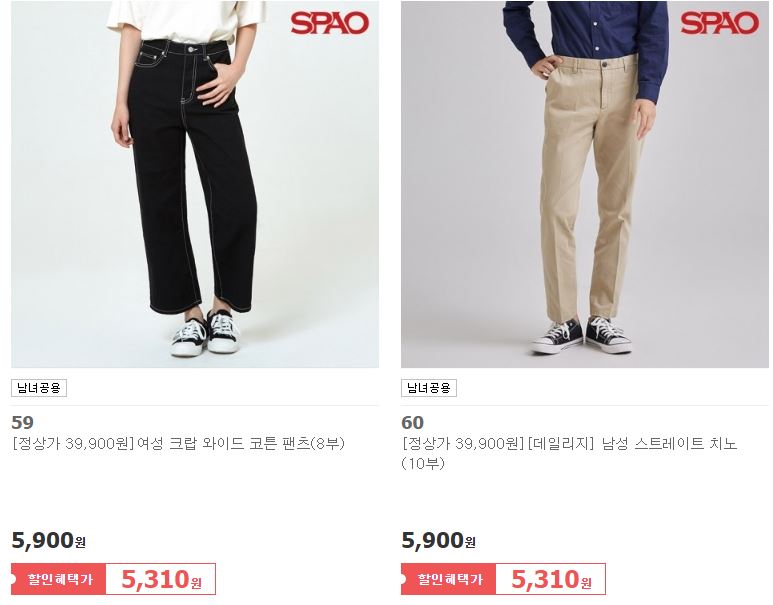Click the (10부) text below item 60 title

tap(423, 463)
